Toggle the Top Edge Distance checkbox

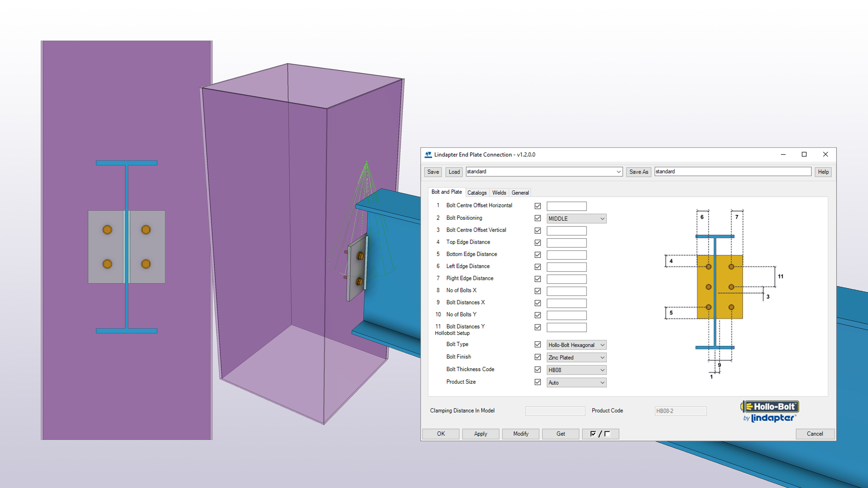coord(538,242)
